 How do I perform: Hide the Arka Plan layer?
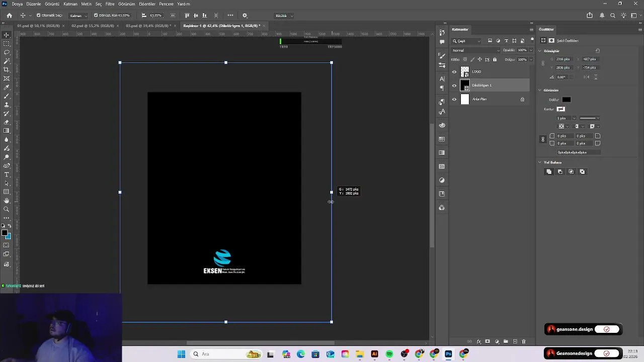point(454,100)
